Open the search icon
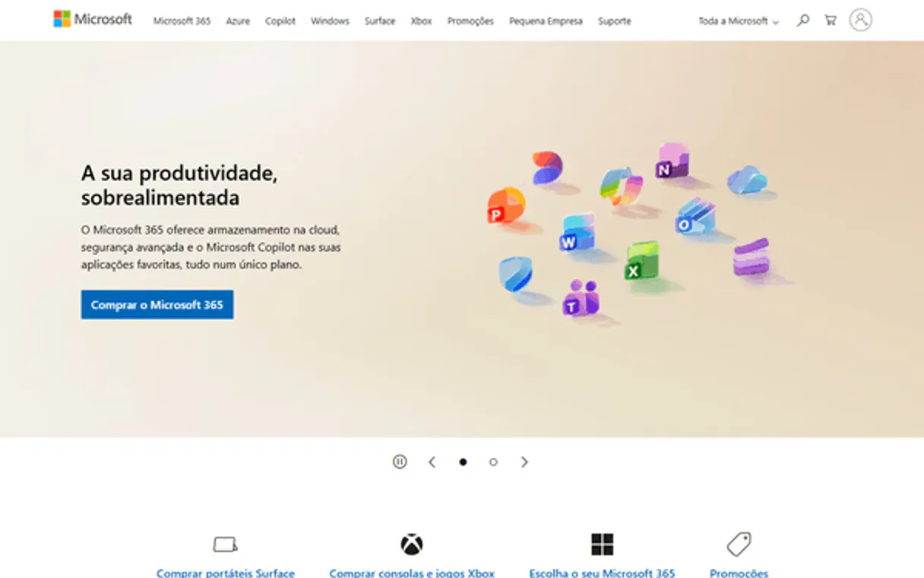Image resolution: width=924 pixels, height=578 pixels. pos(802,21)
